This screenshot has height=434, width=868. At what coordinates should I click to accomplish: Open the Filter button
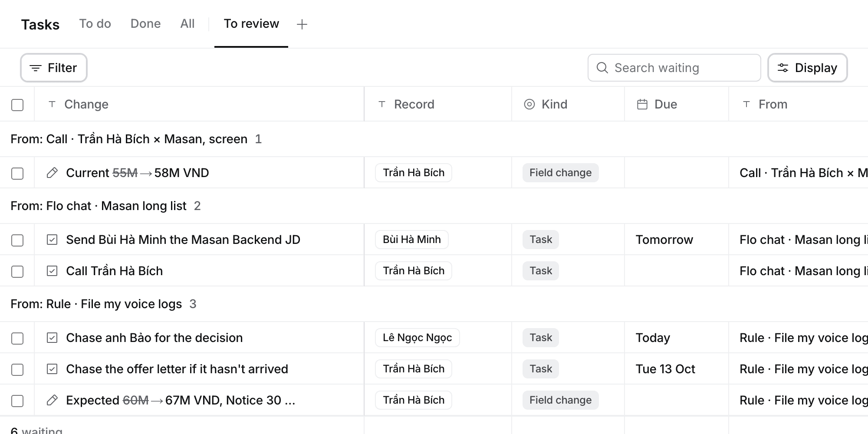[x=54, y=68]
